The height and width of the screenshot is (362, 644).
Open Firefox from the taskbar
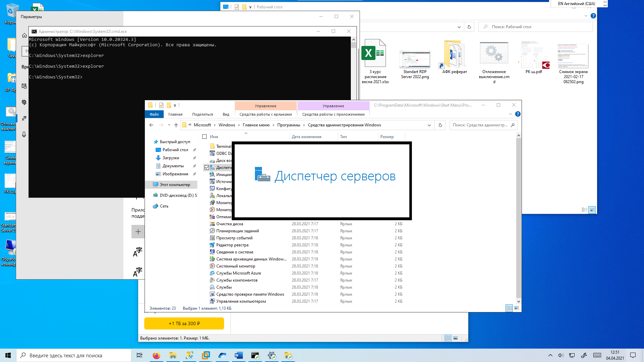pos(156,355)
